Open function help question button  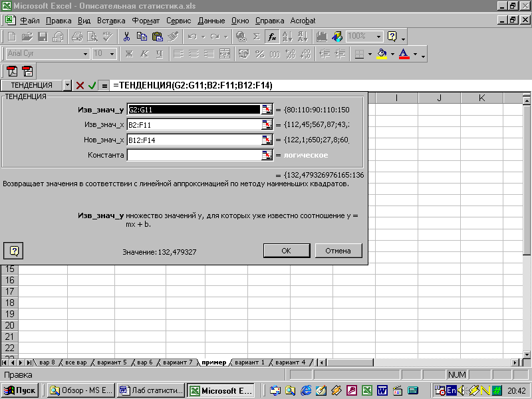tap(13, 251)
